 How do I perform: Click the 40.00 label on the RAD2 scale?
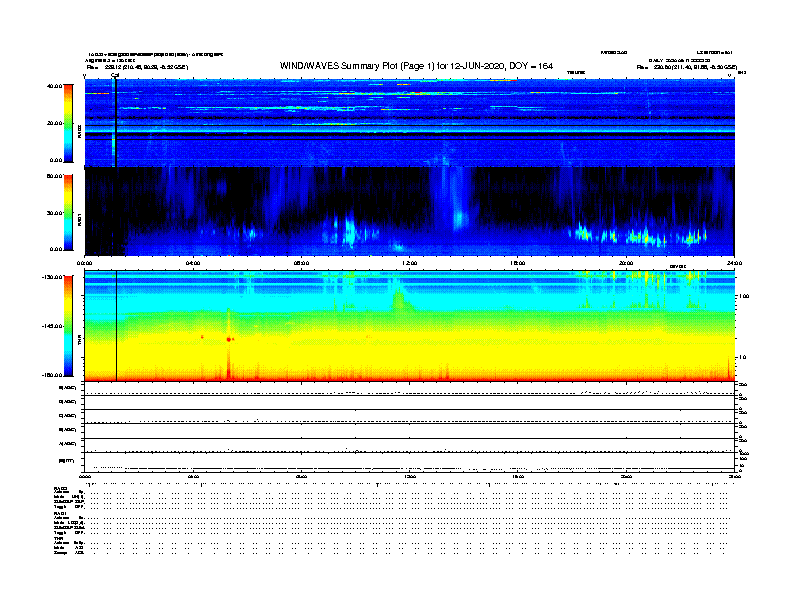pos(54,86)
